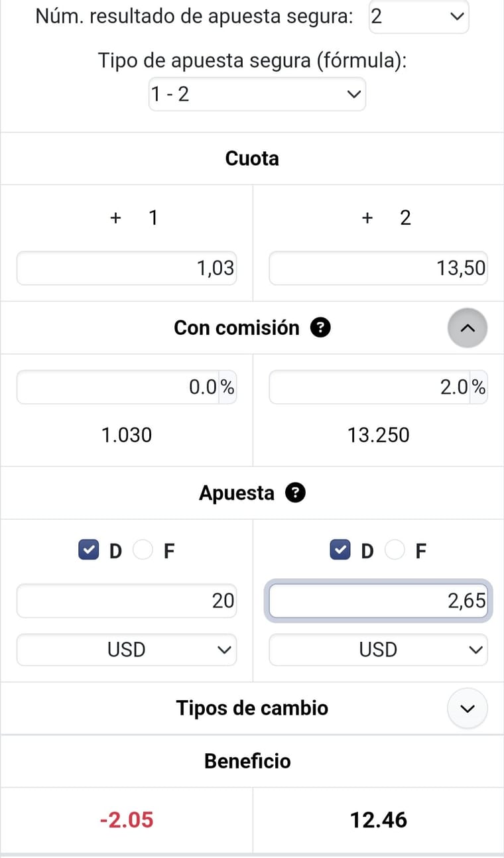Open the USD currency dropdown for bet 1

[x=126, y=650]
